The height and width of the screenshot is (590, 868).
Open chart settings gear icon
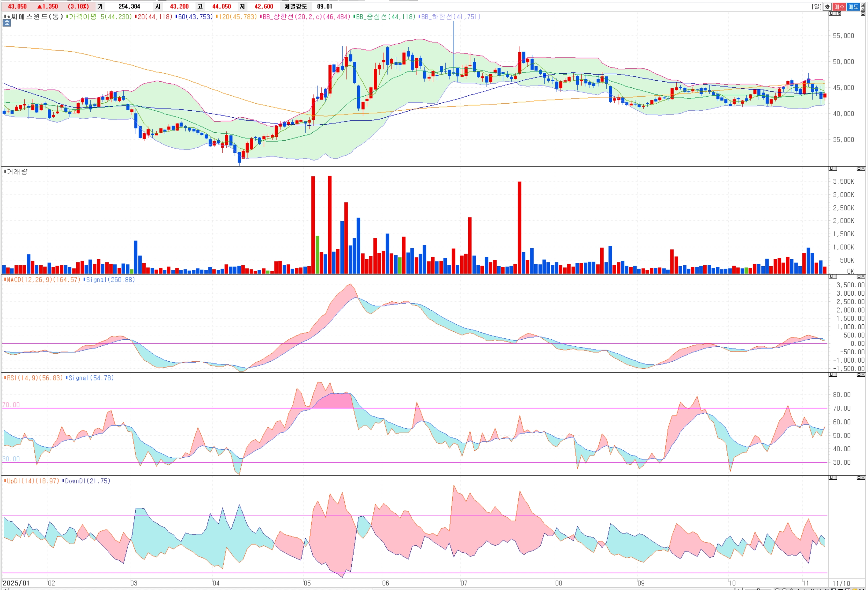coord(827,7)
